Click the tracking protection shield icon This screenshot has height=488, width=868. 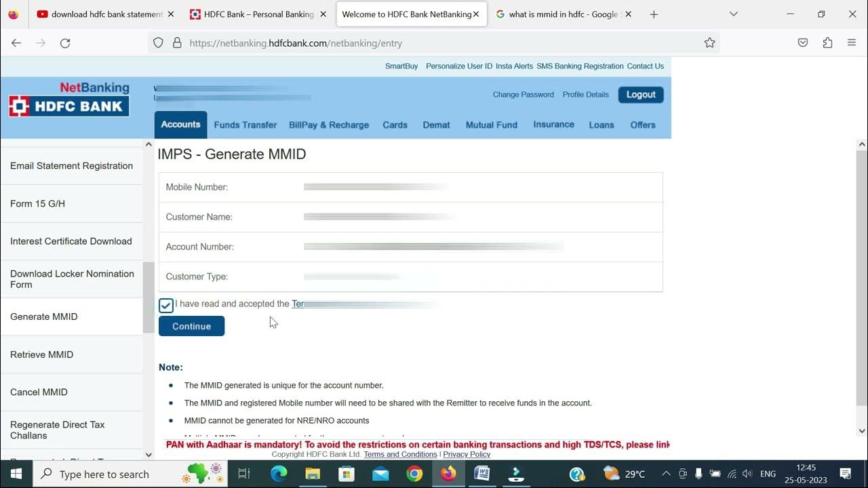[x=158, y=43]
